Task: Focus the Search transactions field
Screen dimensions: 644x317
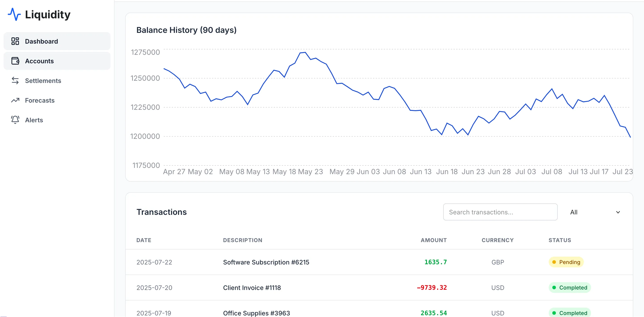Action: tap(500, 212)
